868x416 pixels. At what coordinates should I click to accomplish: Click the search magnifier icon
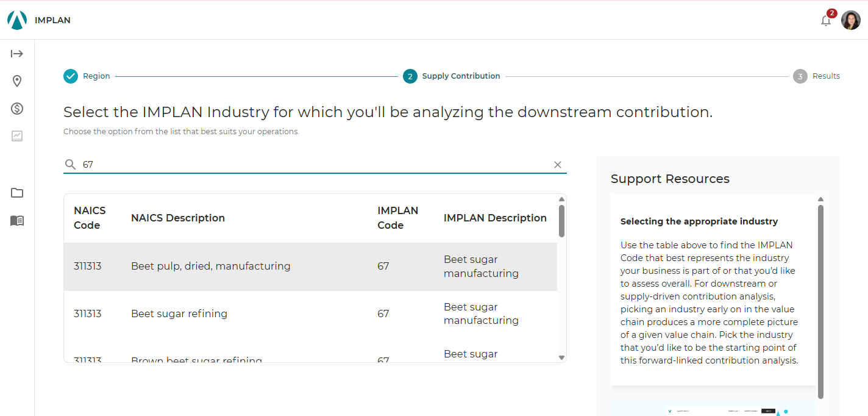[x=71, y=165]
